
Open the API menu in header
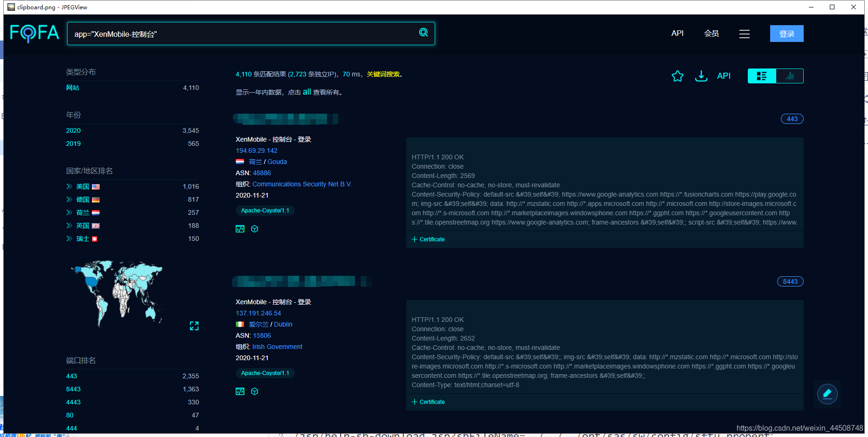click(677, 33)
